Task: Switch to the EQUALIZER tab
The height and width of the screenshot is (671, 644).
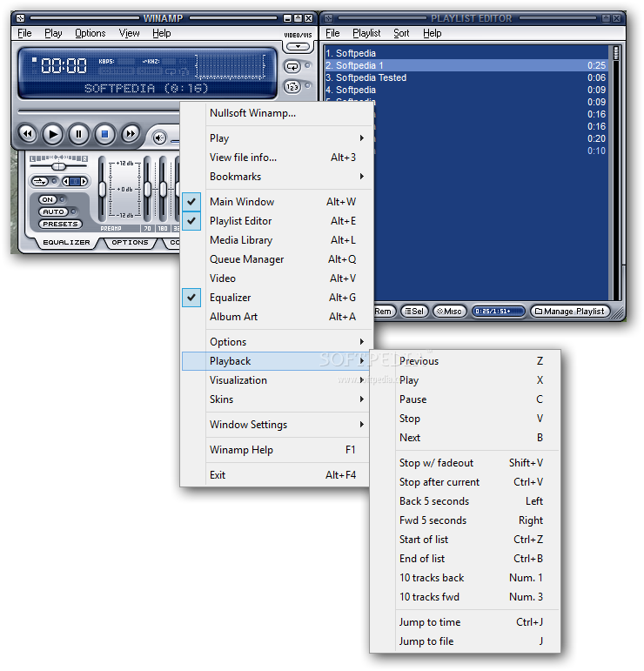Action: click(x=66, y=242)
